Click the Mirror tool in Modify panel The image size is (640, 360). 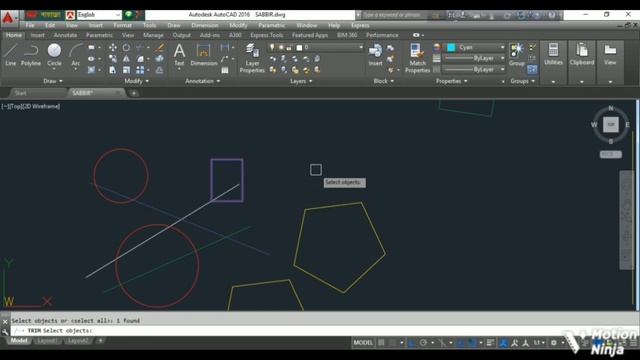(x=127, y=59)
